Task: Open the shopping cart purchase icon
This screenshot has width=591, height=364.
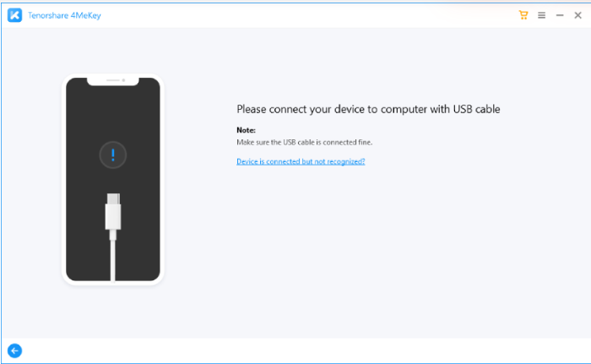Action: [523, 15]
